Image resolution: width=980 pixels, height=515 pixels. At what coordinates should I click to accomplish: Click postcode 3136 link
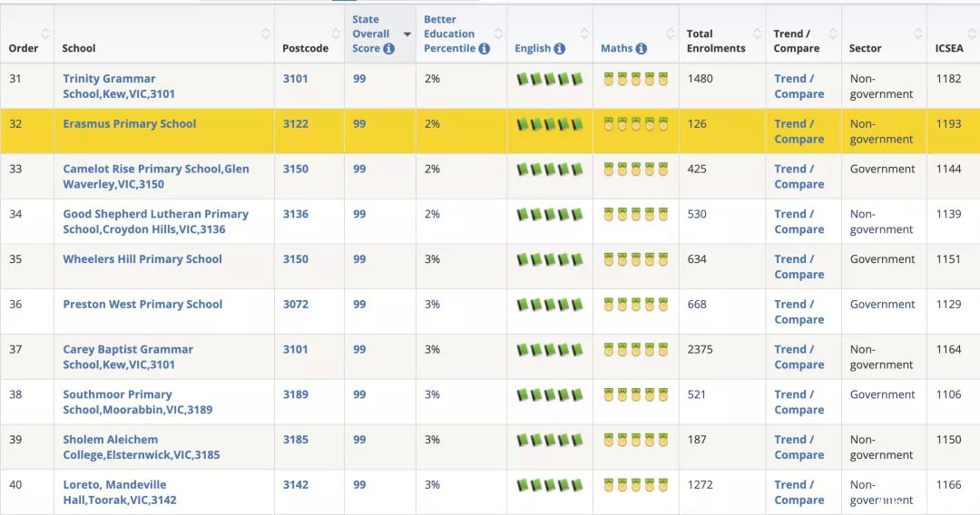click(296, 214)
